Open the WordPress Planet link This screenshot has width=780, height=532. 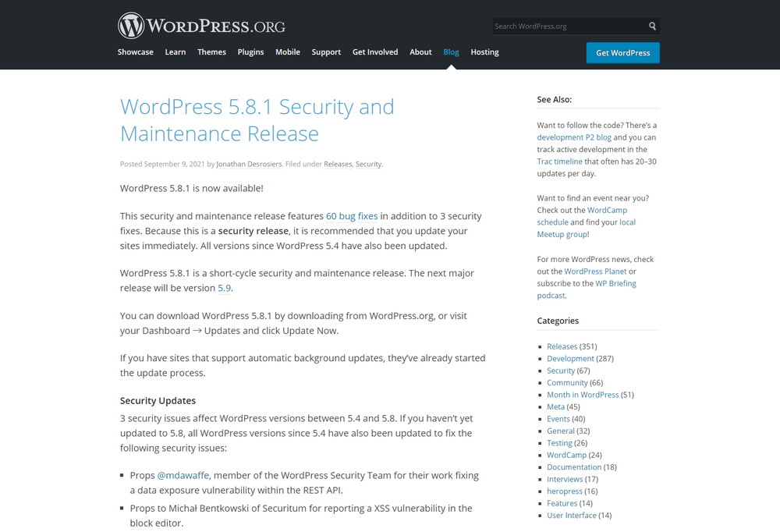coord(595,271)
